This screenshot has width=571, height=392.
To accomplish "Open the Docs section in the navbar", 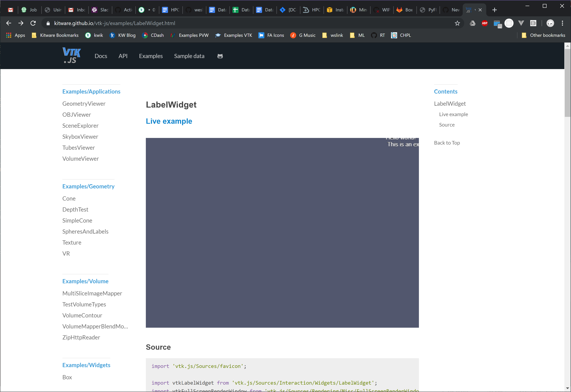I will click(x=101, y=56).
